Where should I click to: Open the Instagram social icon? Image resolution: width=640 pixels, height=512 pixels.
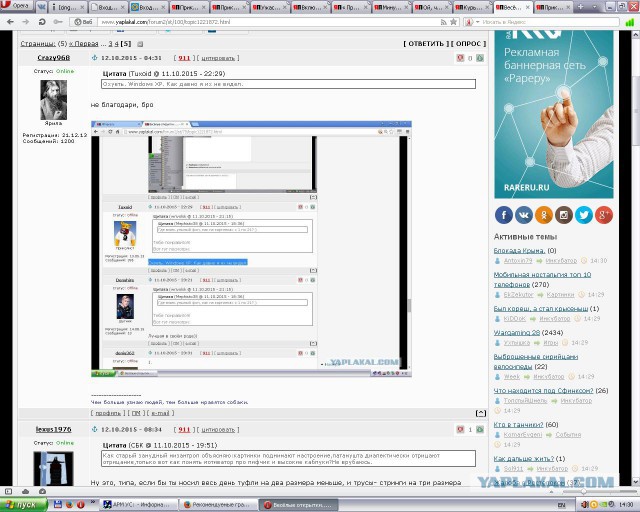tap(564, 215)
